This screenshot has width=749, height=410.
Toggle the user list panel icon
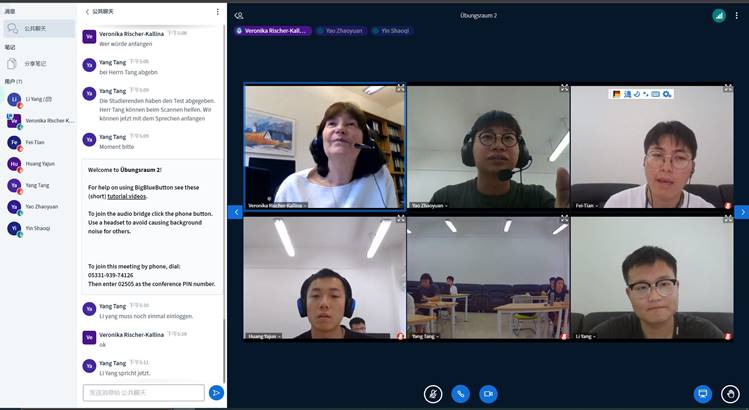(239, 16)
